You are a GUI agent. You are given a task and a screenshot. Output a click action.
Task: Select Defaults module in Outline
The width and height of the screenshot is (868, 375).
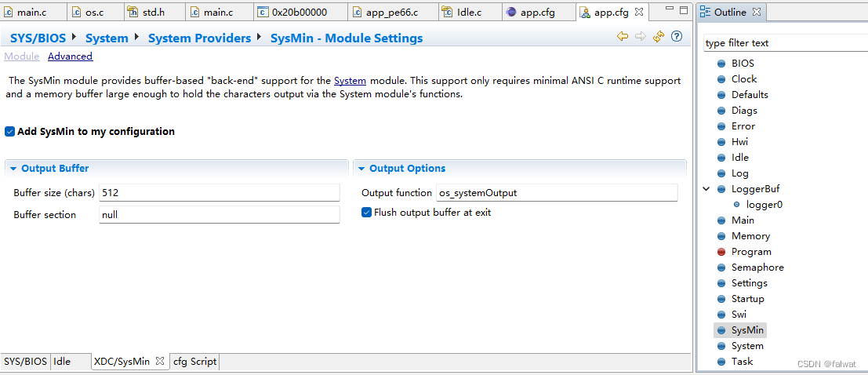[750, 95]
